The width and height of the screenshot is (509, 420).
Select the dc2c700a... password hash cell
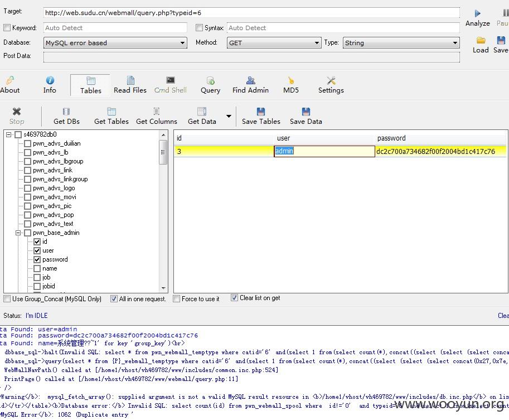pyautogui.click(x=440, y=151)
